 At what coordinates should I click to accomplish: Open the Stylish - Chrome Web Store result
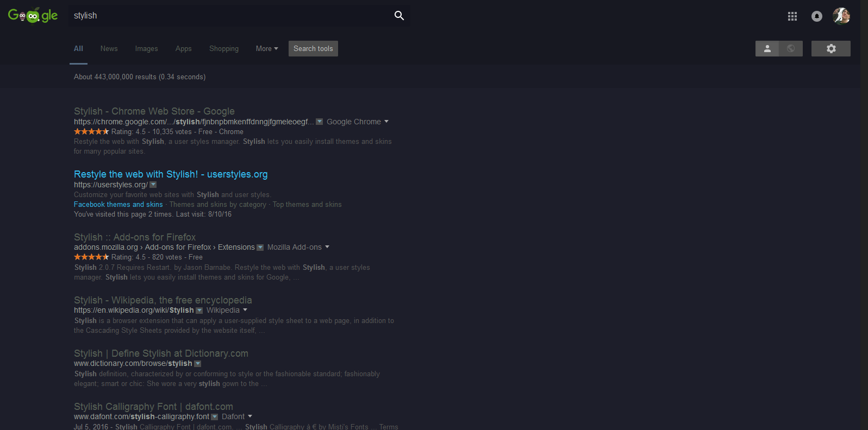tap(154, 111)
